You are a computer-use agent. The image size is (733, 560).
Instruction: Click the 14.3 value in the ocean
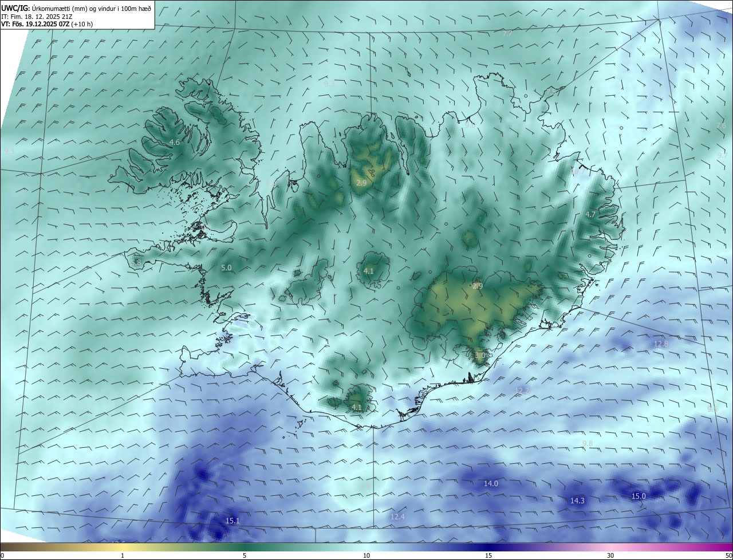[577, 500]
